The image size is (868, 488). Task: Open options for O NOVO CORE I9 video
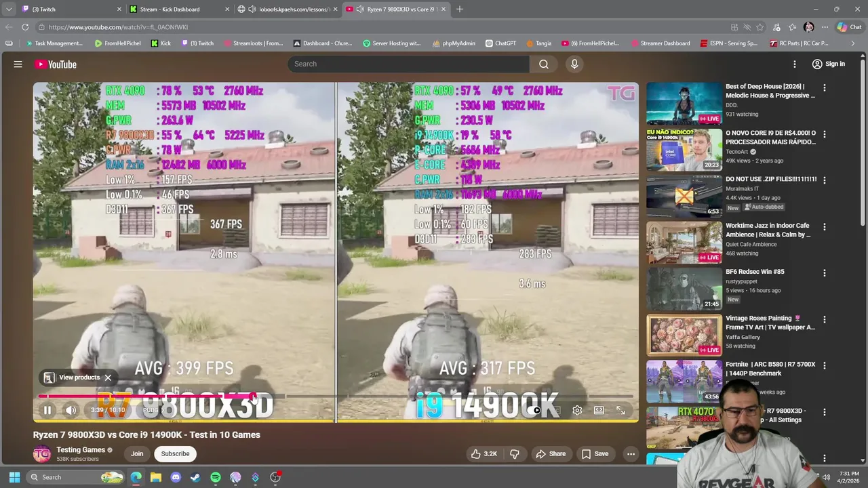[825, 134]
